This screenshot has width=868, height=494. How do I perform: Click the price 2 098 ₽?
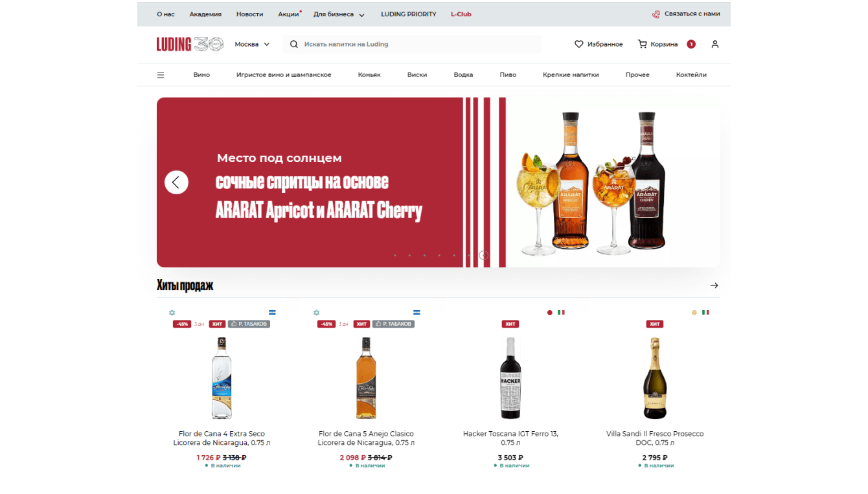pyautogui.click(x=352, y=457)
